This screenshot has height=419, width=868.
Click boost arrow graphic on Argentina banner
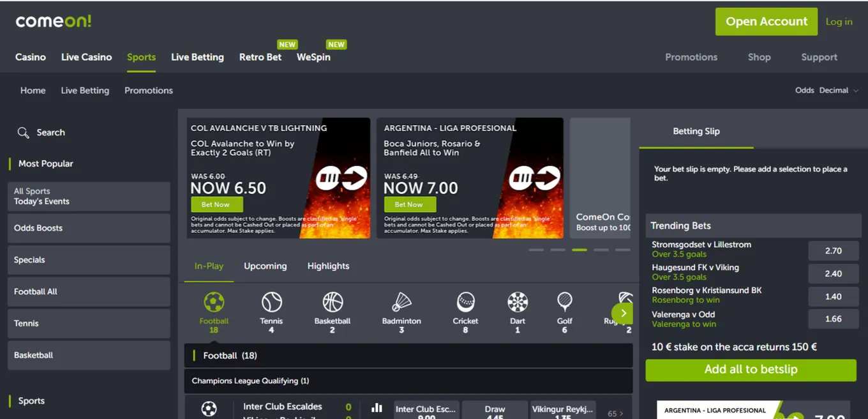[x=535, y=178]
